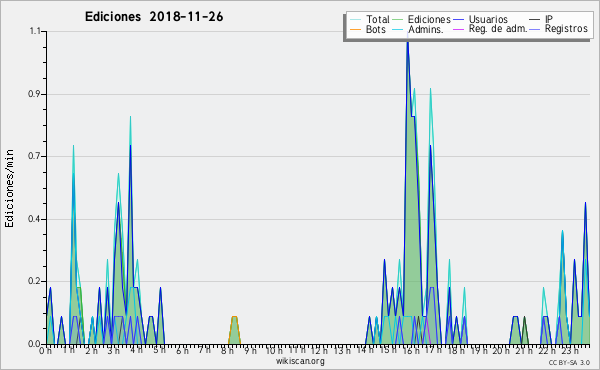Image resolution: width=600 pixels, height=370 pixels.
Task: Click the tallest peak at 16 h
Action: pyautogui.click(x=408, y=42)
